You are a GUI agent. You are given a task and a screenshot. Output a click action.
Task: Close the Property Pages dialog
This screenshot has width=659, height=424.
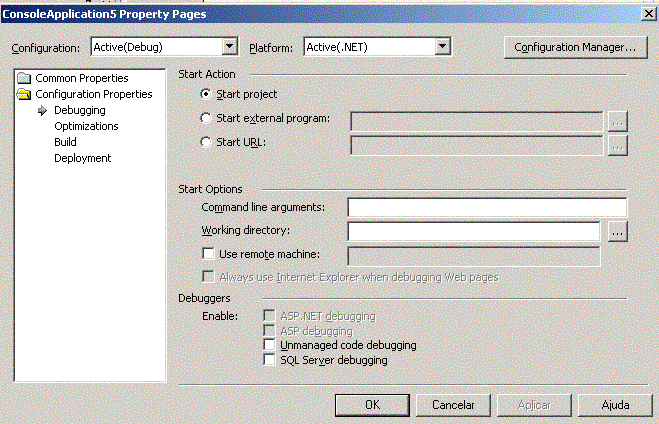pos(649,14)
